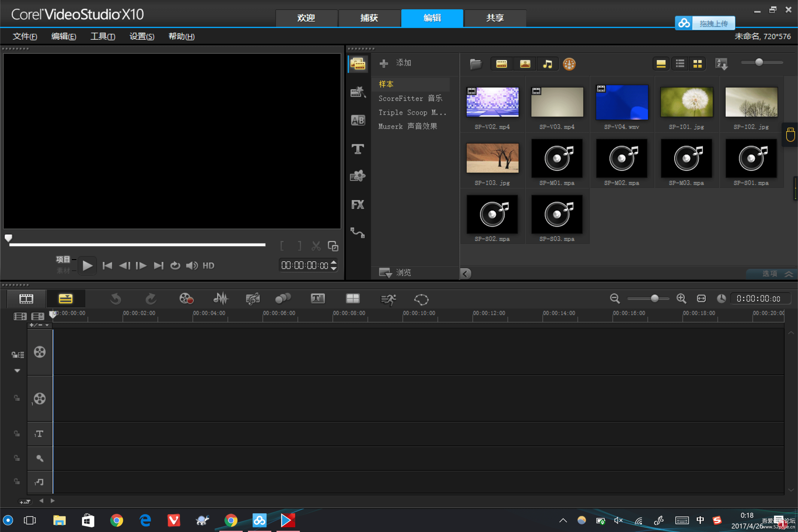This screenshot has height=532, width=798.
Task: Switch to Storyboard view
Action: tap(26, 299)
